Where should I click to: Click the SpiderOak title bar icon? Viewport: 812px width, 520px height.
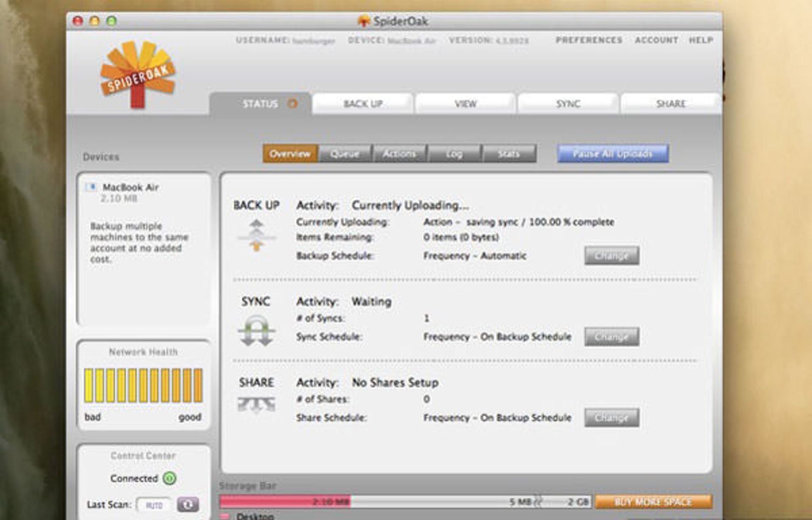coord(363,21)
